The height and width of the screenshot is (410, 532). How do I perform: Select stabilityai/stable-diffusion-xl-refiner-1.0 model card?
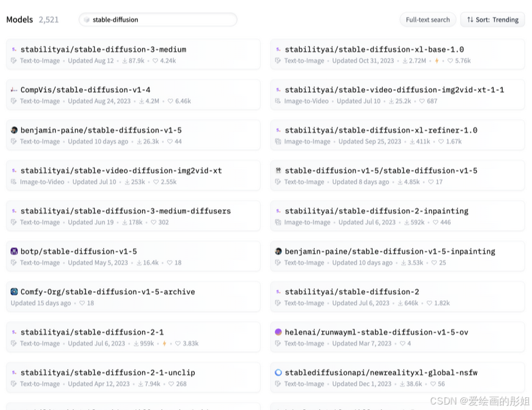(381, 130)
